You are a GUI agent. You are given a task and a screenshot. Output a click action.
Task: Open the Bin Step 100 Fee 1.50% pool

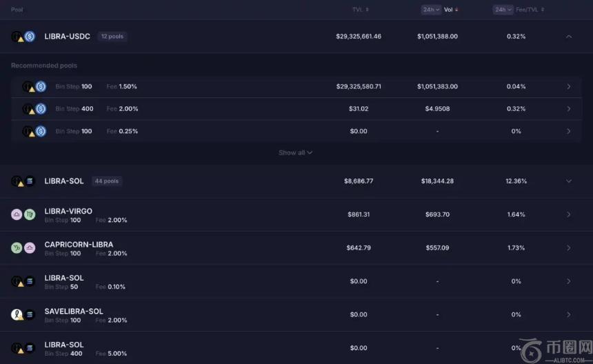(x=568, y=87)
